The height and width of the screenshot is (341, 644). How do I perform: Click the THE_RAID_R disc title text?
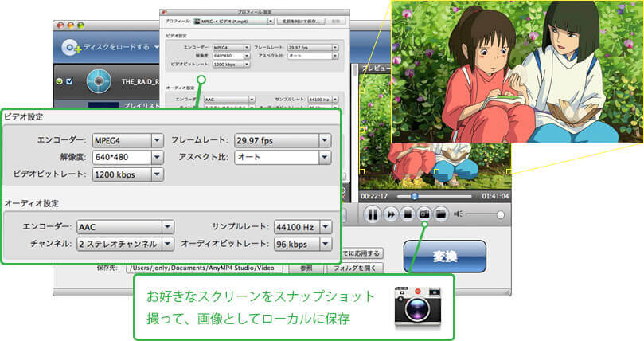(140, 82)
